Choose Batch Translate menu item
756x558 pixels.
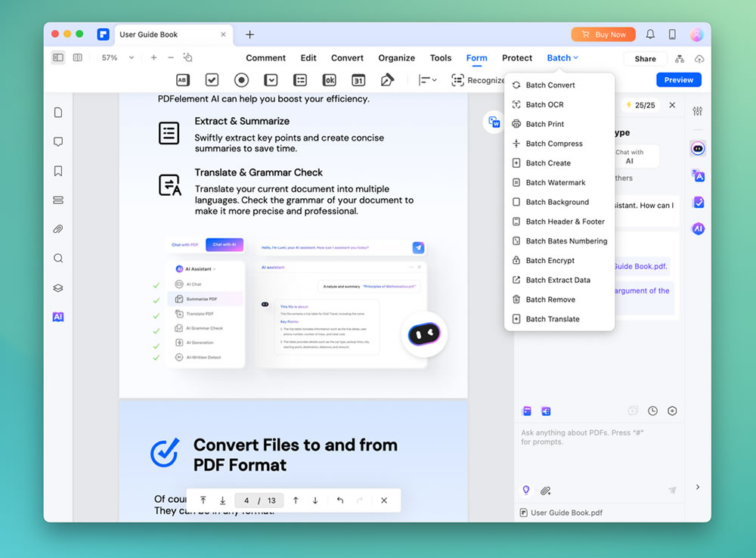coord(559,319)
